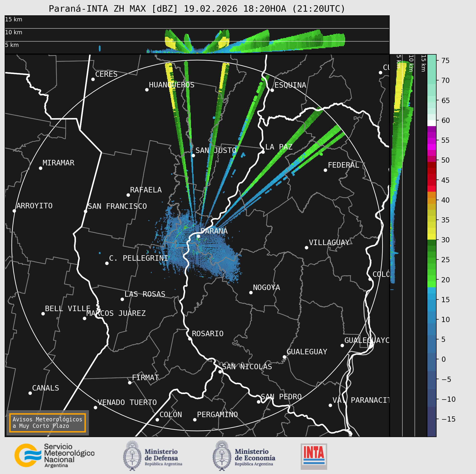Click the white dot marker for Rafaela
The width and height of the screenshot is (476, 474).
128,195
